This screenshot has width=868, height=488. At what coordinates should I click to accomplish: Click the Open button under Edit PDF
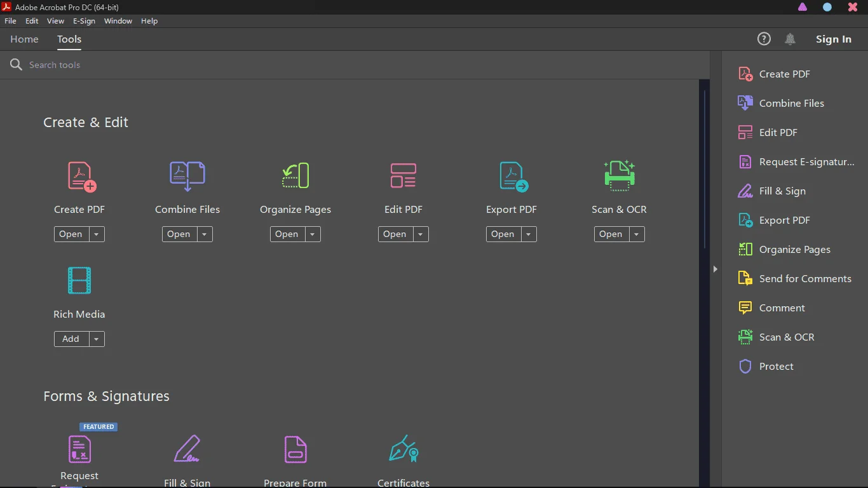click(x=395, y=234)
